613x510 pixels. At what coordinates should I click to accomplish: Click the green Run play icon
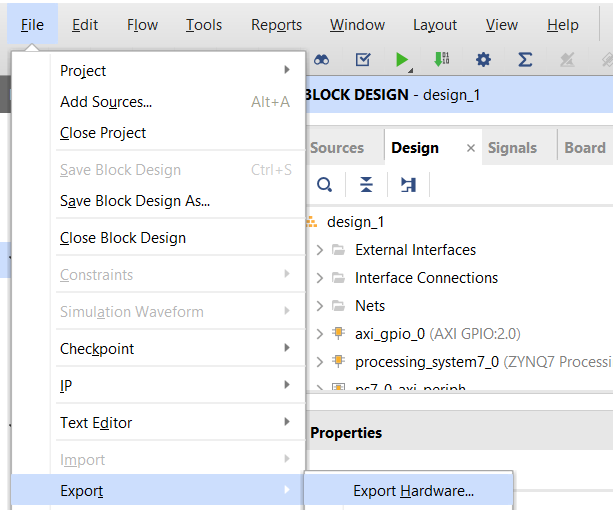click(402, 60)
